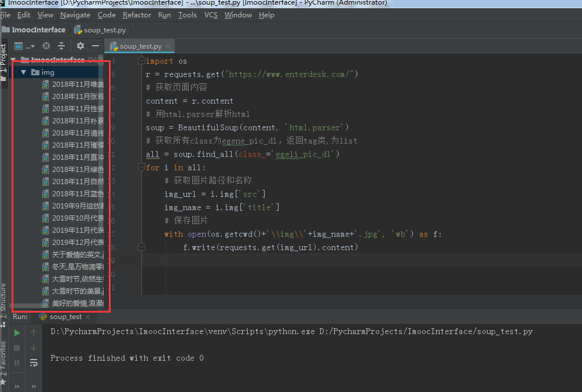This screenshot has width=582, height=392.
Task: Select file 2018年11月性感 in tree
Action: (73, 109)
